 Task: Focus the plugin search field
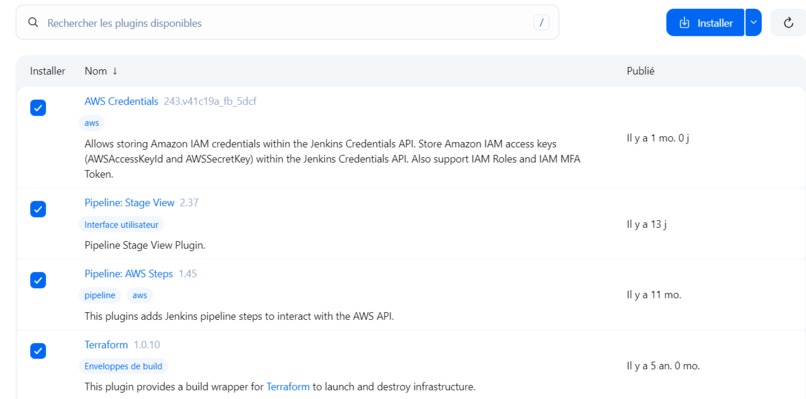click(x=287, y=23)
